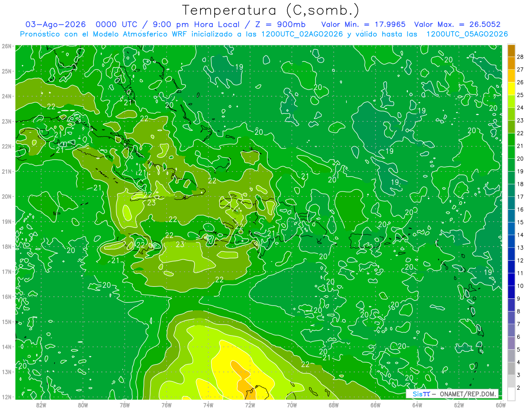This screenshot has height=411, width=532.
Task: Click the 26N latitude axis label
Action: (7, 46)
